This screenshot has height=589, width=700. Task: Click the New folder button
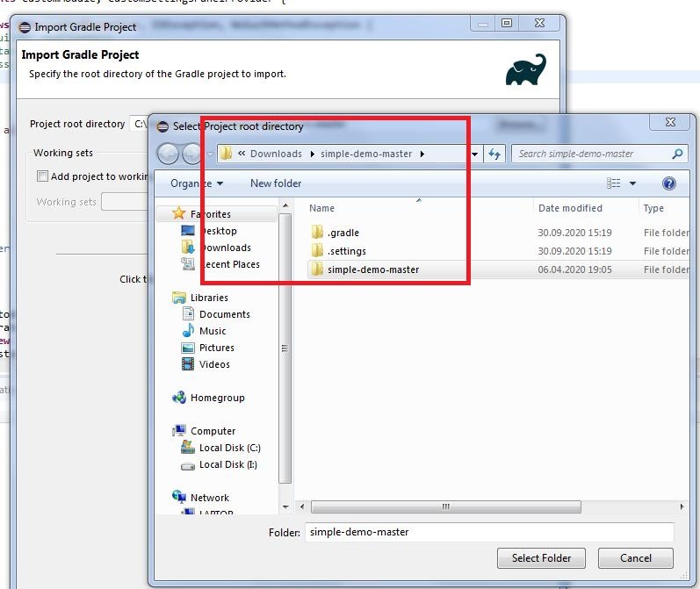tap(275, 183)
